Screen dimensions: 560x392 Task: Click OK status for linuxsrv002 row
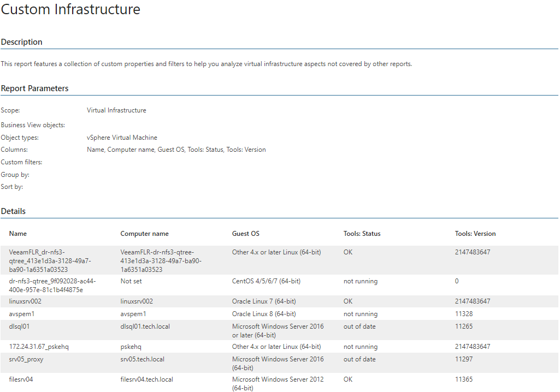click(x=348, y=301)
